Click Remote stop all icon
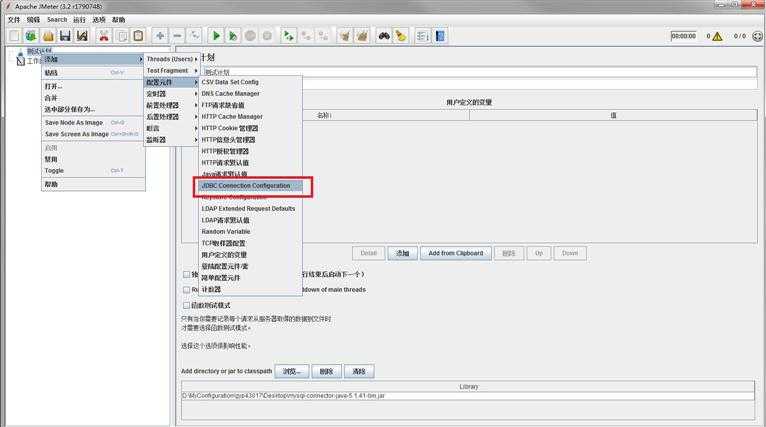The image size is (766, 427). click(x=306, y=36)
